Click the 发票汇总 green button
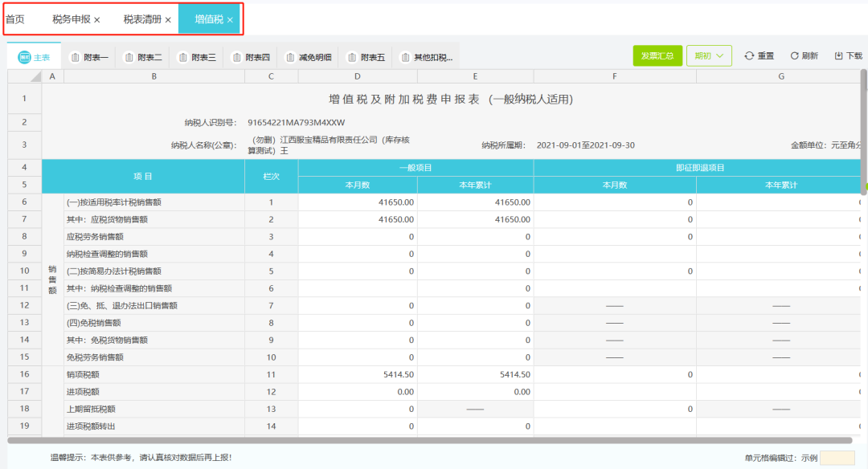Image resolution: width=868 pixels, height=469 pixels. click(x=658, y=56)
